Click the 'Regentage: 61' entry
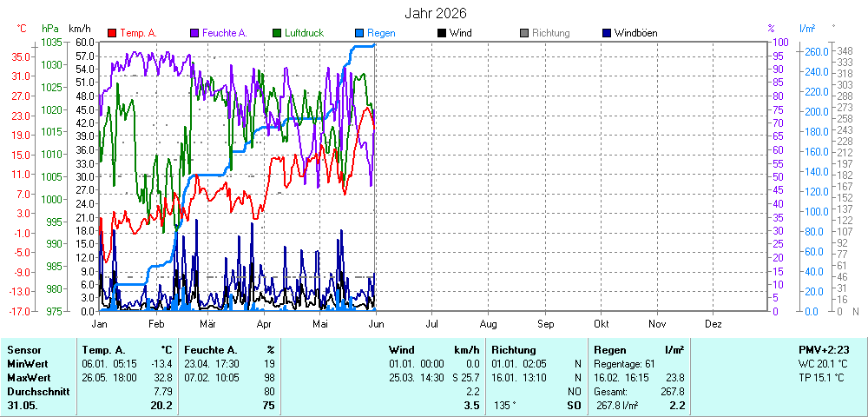This screenshot has width=868, height=417. click(x=624, y=364)
